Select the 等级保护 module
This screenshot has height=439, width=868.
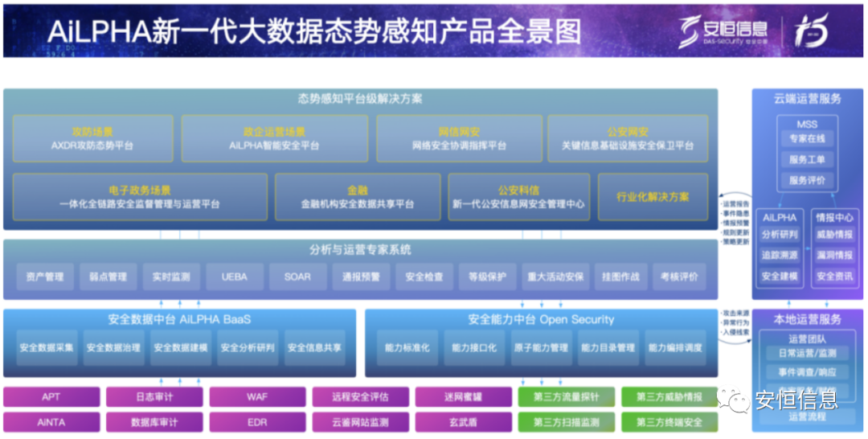point(487,277)
